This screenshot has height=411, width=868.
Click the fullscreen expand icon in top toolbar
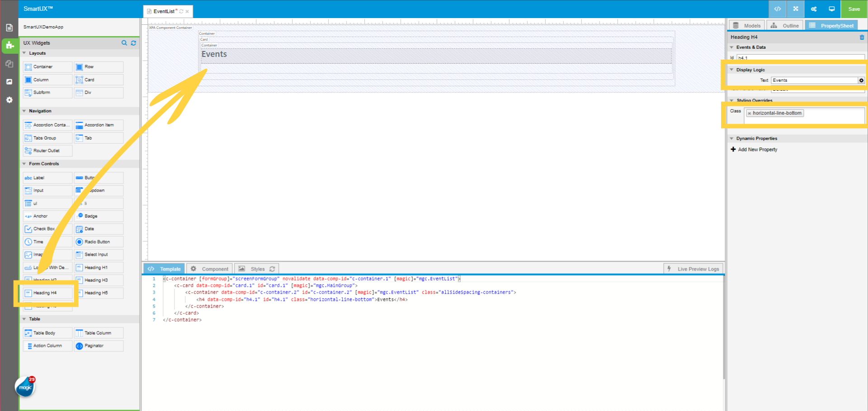tap(796, 9)
